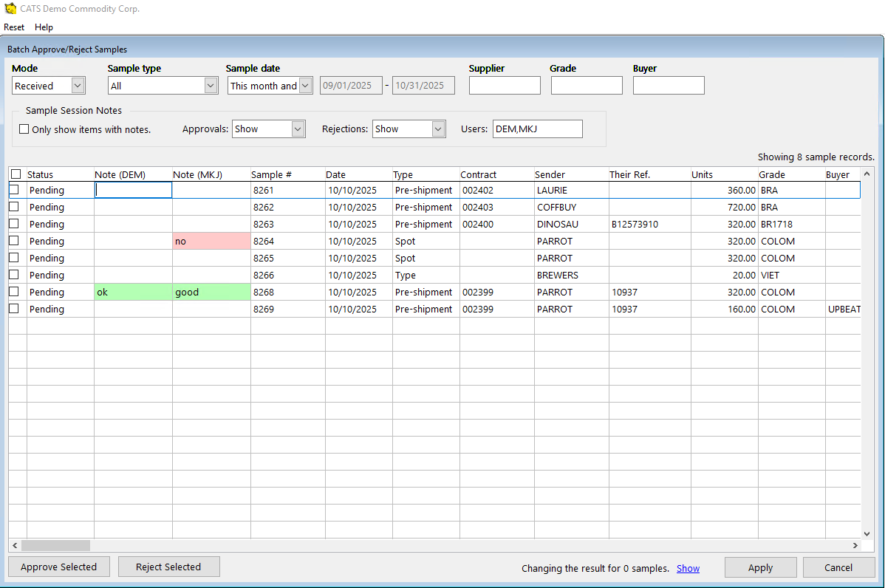Select the contract cell 002402
This screenshot has width=885, height=588.
pyautogui.click(x=496, y=190)
